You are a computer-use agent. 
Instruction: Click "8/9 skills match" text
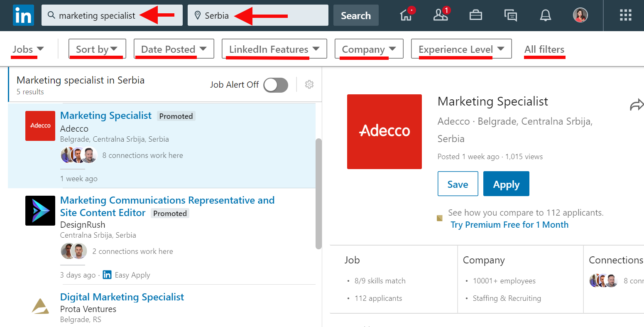[x=380, y=281]
